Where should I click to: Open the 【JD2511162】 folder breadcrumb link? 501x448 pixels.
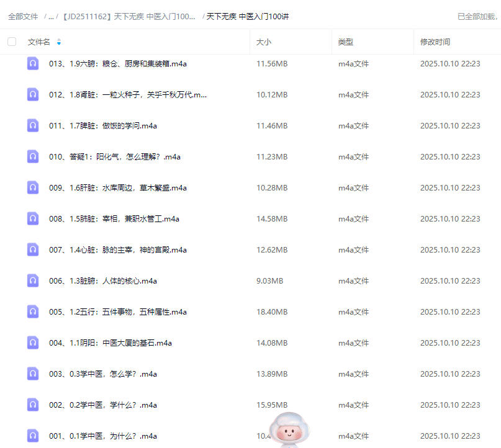click(129, 17)
